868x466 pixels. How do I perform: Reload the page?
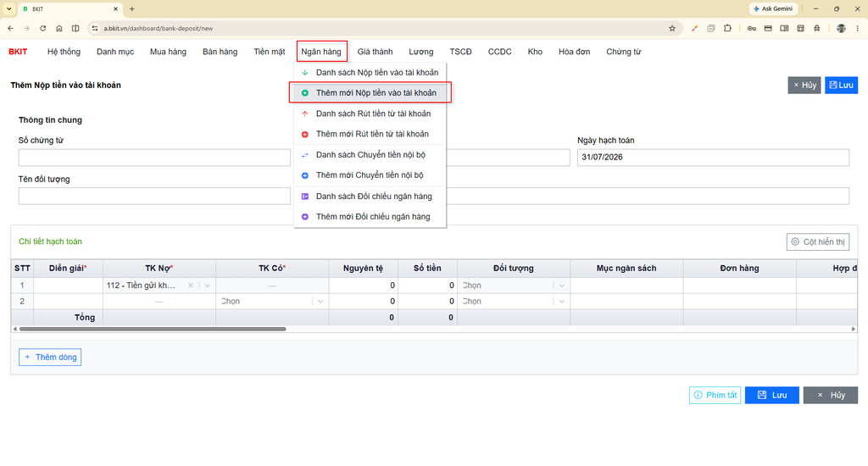42,28
